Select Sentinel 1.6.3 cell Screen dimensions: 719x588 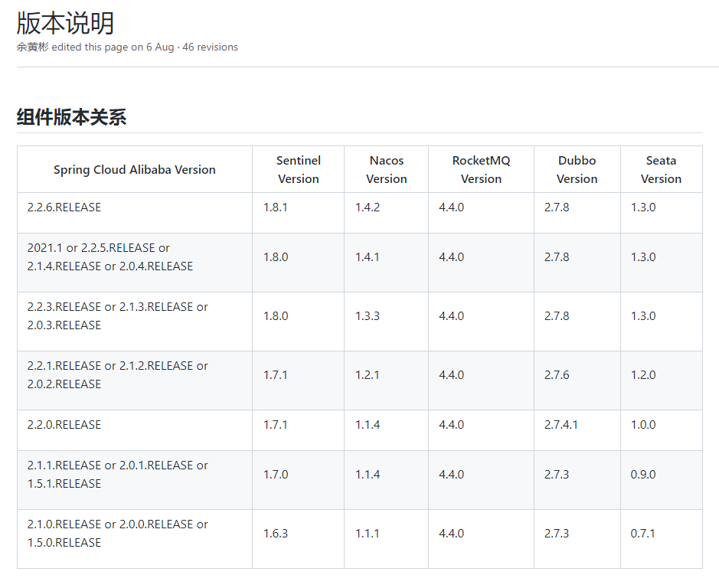point(298,539)
